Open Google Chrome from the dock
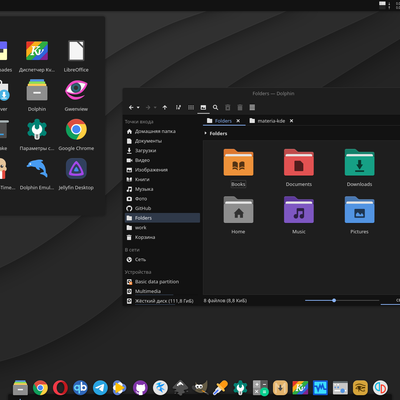400x400 pixels. click(40, 388)
